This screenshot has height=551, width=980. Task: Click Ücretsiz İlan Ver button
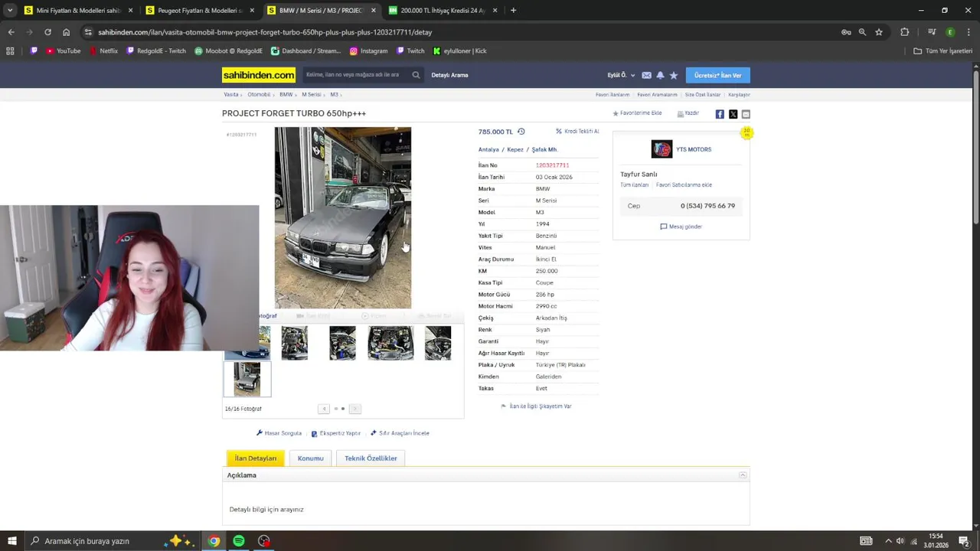(717, 75)
